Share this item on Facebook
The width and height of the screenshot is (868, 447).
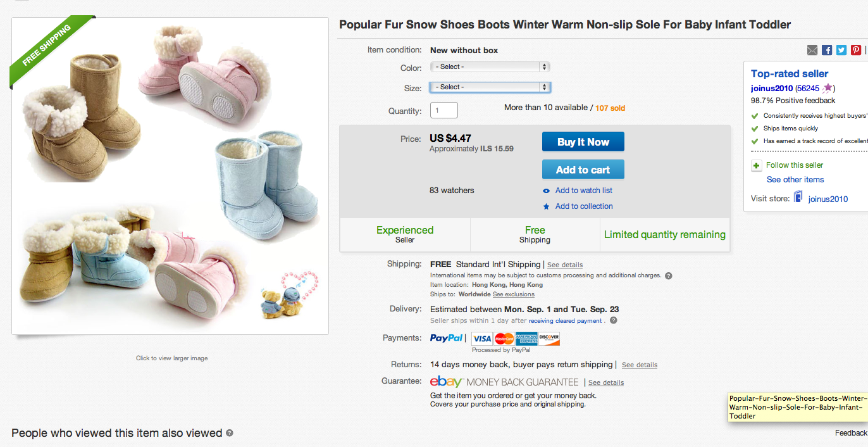(827, 50)
